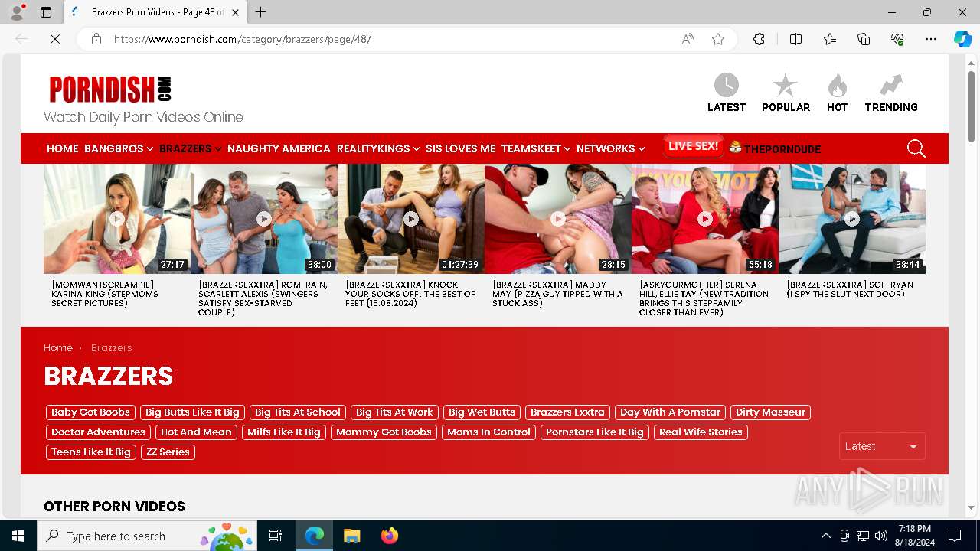980x551 pixels.
Task: Open the Collections icon
Action: pos(864,39)
